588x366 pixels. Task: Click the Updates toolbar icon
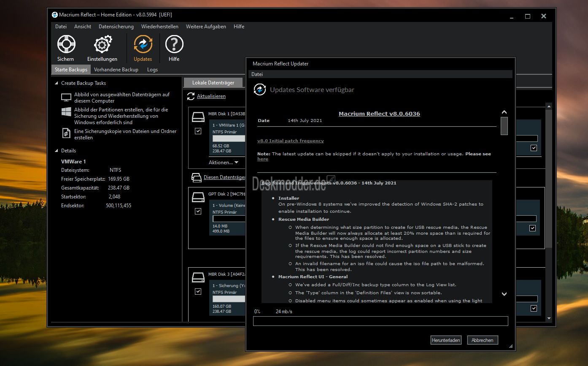[143, 44]
